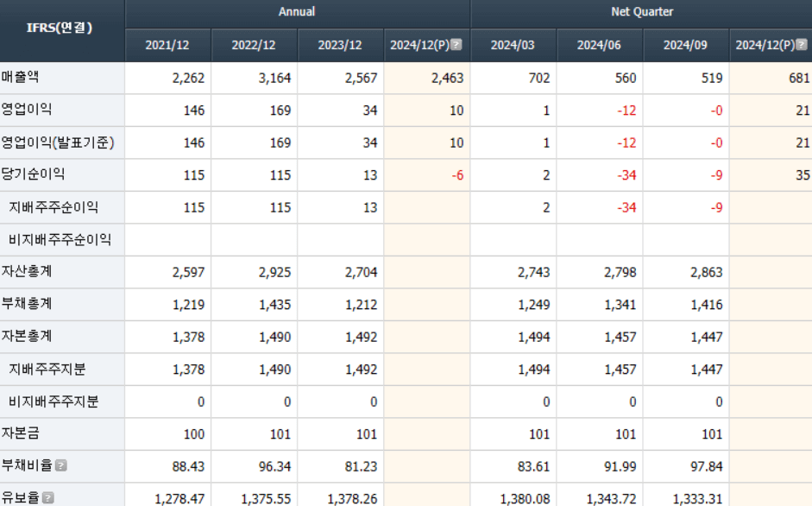
Task: Click 부채비율 value 97.84
Action: pos(707,466)
